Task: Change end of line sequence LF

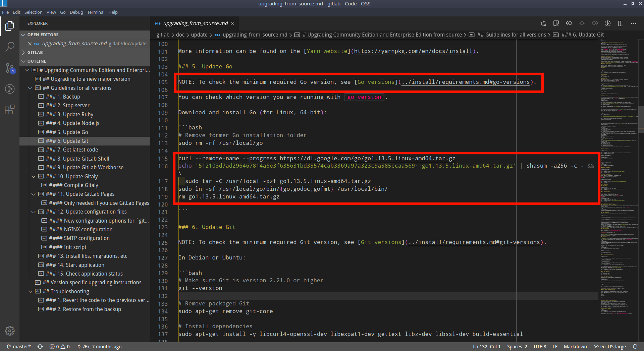Action: tap(555, 347)
